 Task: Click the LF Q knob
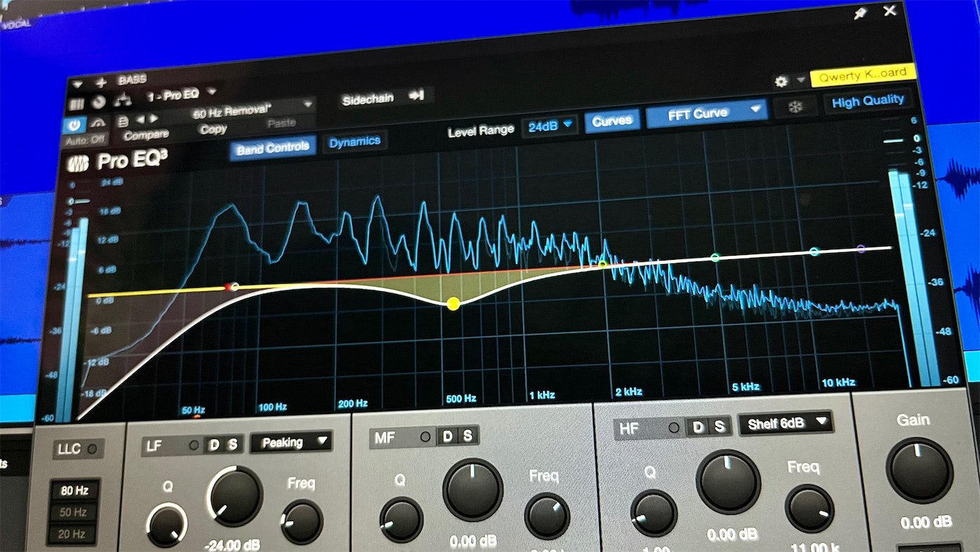[167, 525]
